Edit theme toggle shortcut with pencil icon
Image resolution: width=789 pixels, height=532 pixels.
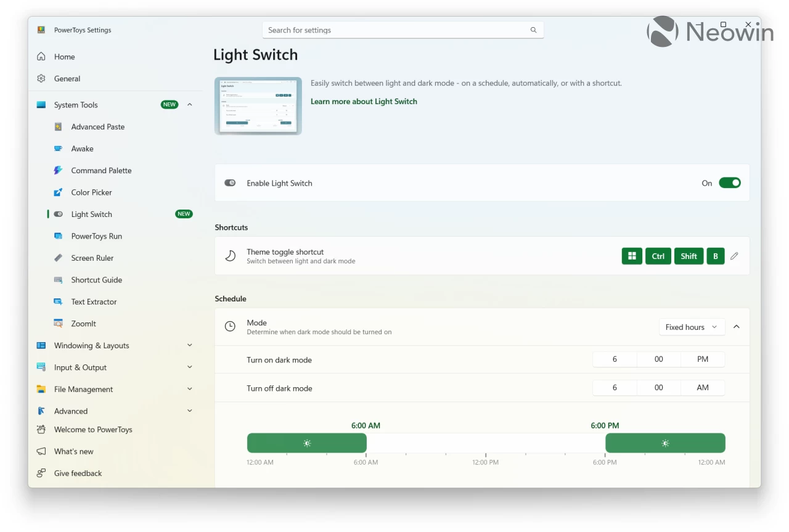[734, 256]
